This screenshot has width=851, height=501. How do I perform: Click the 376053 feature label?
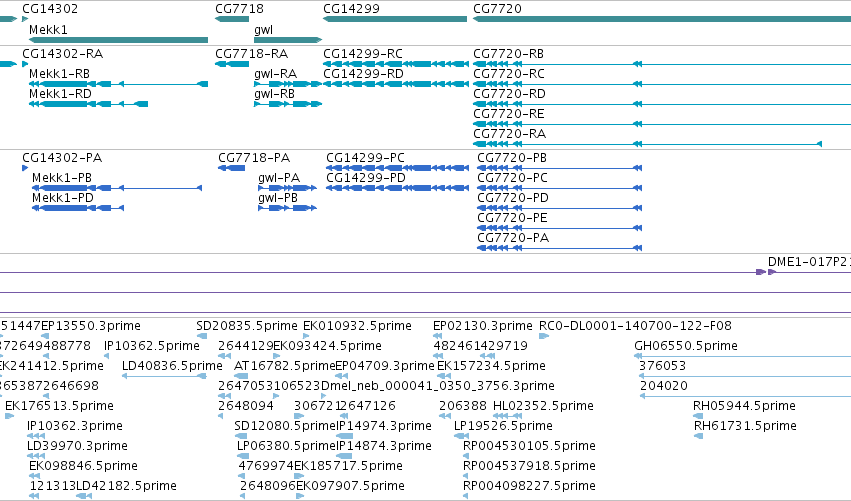pyautogui.click(x=662, y=366)
